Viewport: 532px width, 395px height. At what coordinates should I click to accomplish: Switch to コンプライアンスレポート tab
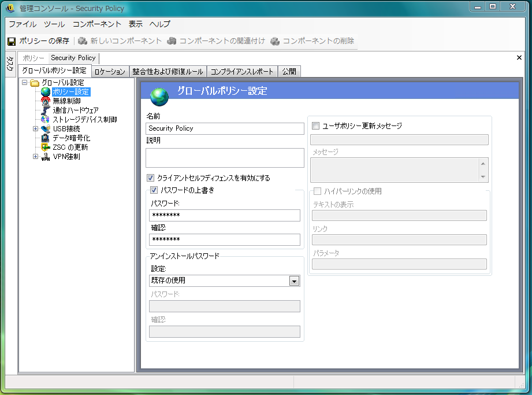(242, 72)
